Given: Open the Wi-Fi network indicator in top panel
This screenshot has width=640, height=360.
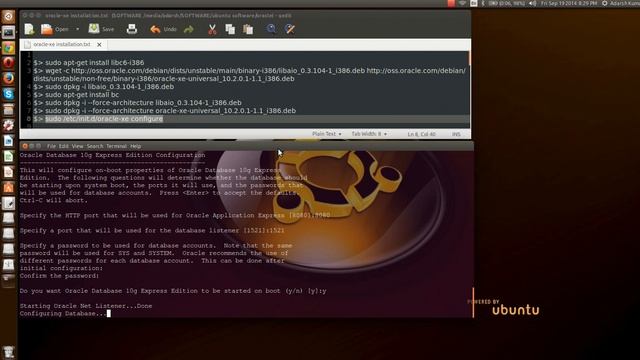Looking at the screenshot, I should (462, 3).
